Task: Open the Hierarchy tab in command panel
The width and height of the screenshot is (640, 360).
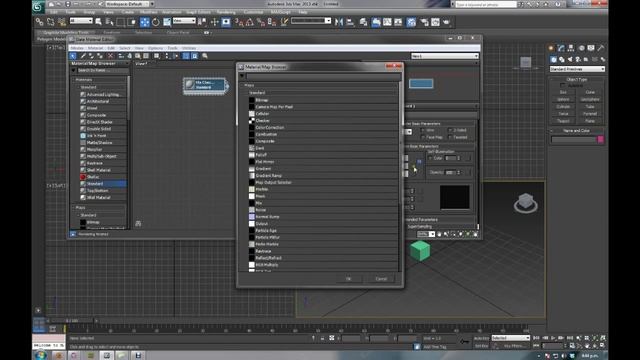Action: pyautogui.click(x=571, y=48)
